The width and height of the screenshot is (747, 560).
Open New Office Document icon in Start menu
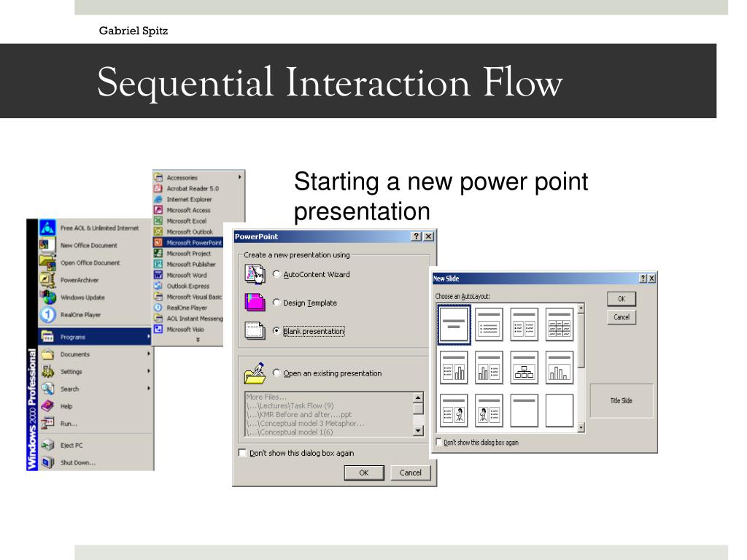(x=47, y=245)
